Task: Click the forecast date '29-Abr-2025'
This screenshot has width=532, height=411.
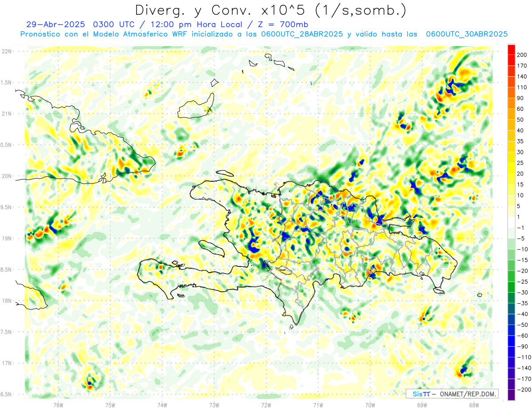Action: pos(56,24)
